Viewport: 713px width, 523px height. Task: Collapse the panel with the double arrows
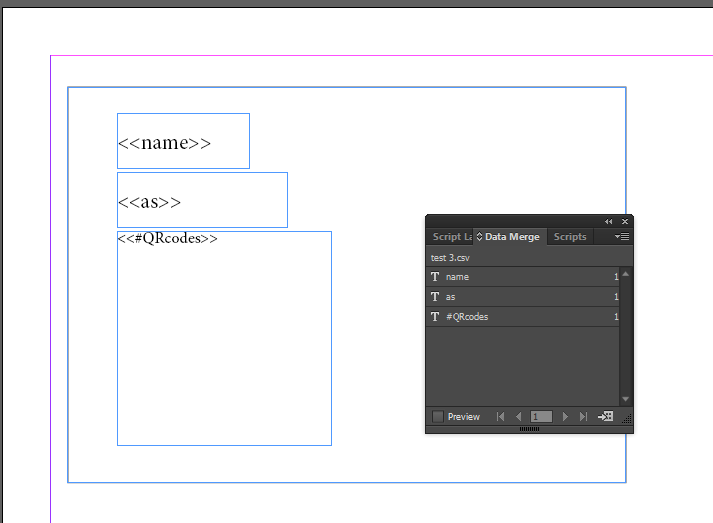click(x=609, y=221)
